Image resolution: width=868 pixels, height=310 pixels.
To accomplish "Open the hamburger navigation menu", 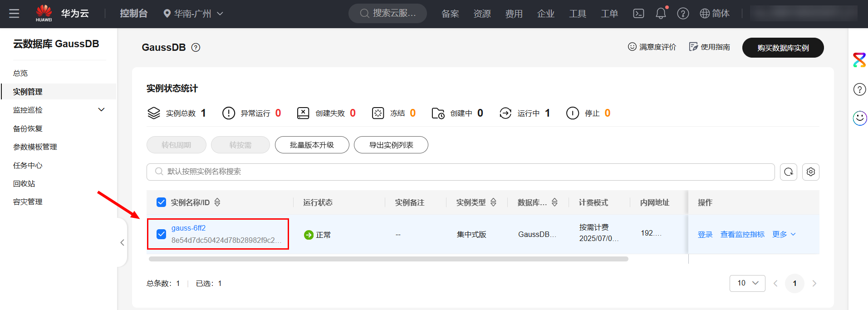I will point(14,14).
